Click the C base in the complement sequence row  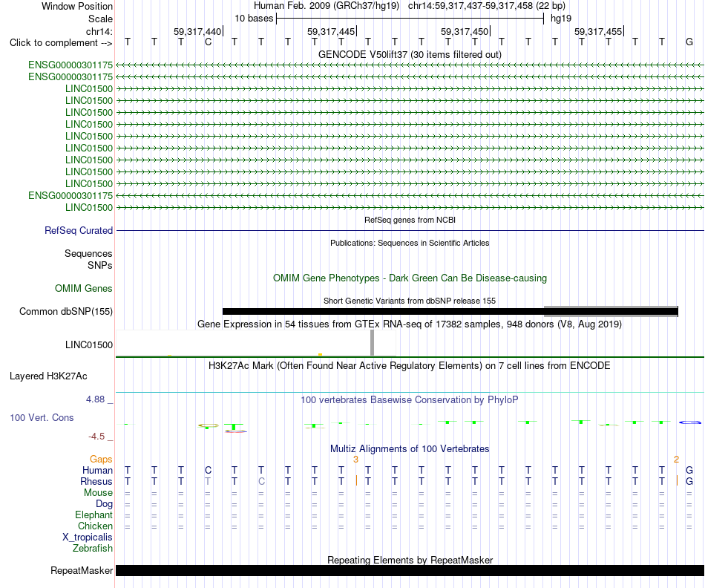208,42
